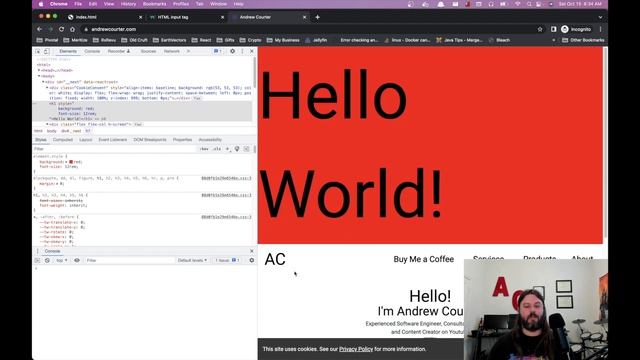Image resolution: width=640 pixels, height=360 pixels.
Task: Toggle the :hov element state button
Action: 204,149
